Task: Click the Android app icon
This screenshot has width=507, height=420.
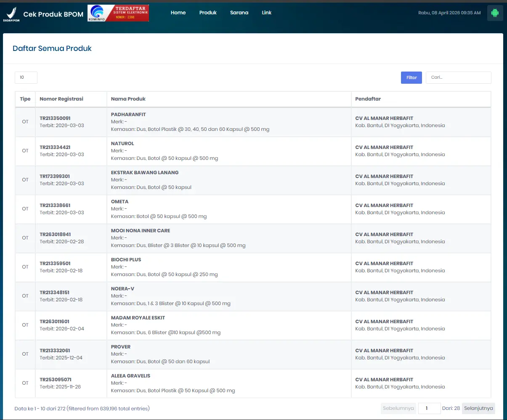Action: click(495, 13)
